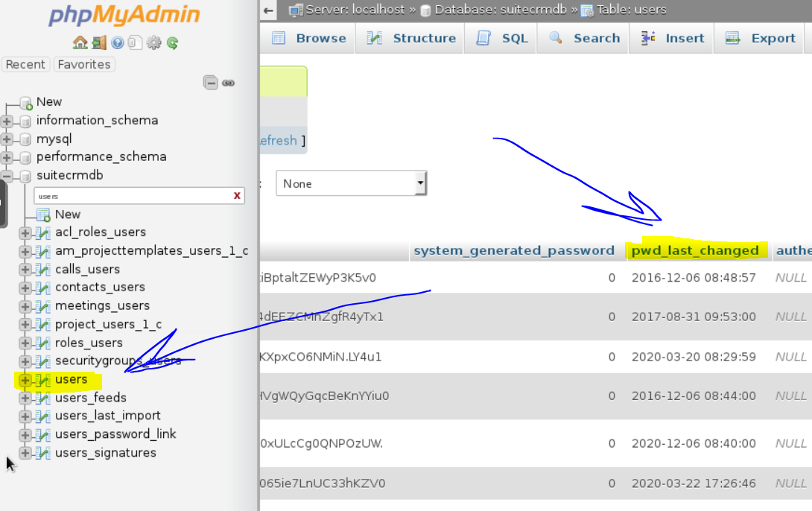Collapse all navigation tree items icon
Viewport: 812px width, 511px height.
coord(210,83)
